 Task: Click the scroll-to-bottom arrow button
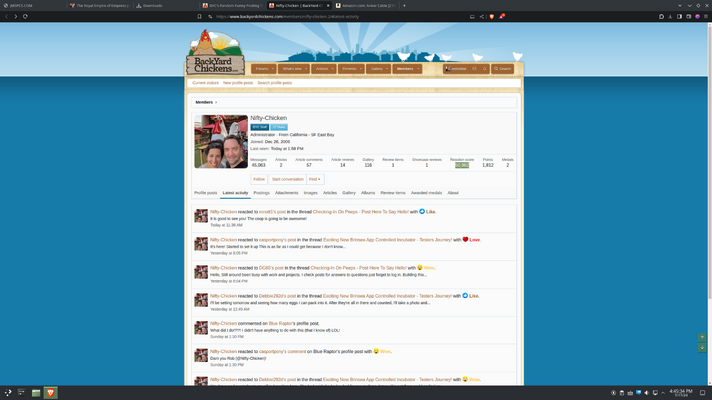coord(702,348)
